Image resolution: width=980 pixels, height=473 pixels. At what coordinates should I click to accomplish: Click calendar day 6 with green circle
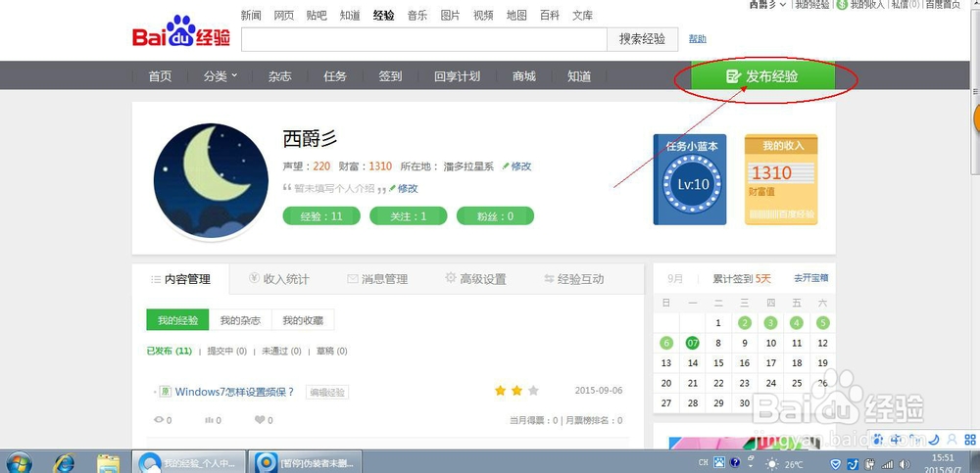point(666,343)
